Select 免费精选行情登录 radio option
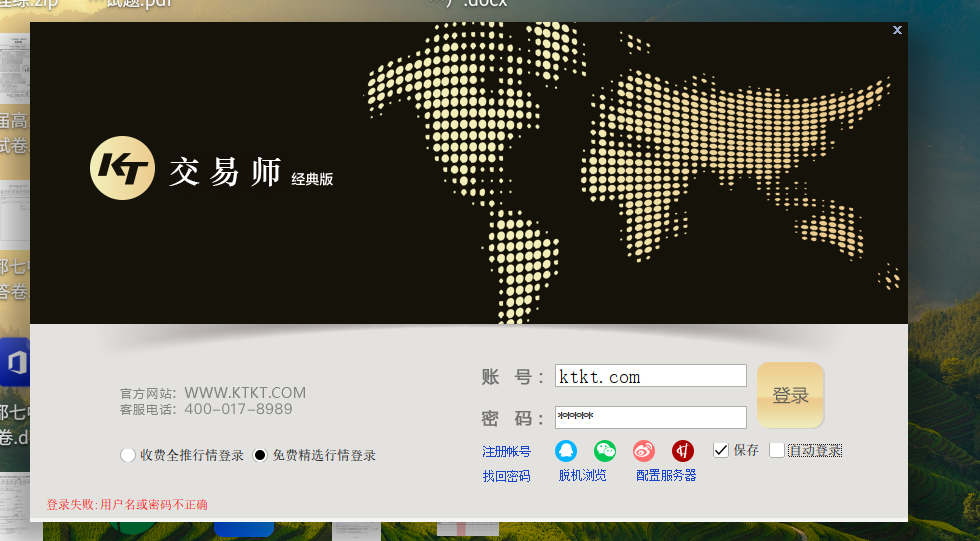Image resolution: width=980 pixels, height=541 pixels. [x=261, y=456]
